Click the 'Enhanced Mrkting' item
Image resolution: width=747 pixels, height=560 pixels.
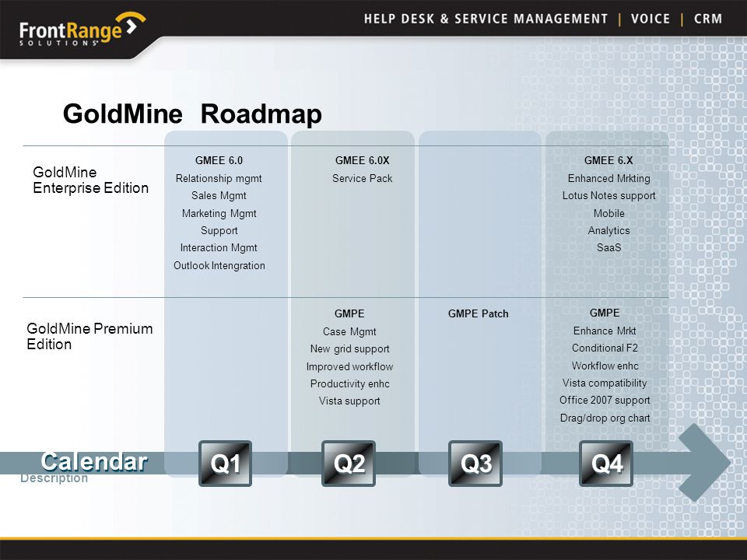pyautogui.click(x=608, y=179)
